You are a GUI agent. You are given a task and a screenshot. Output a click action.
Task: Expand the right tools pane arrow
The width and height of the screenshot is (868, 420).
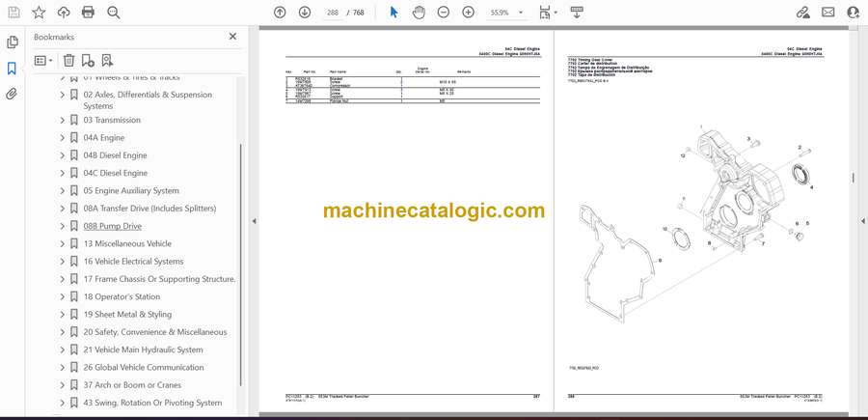862,221
